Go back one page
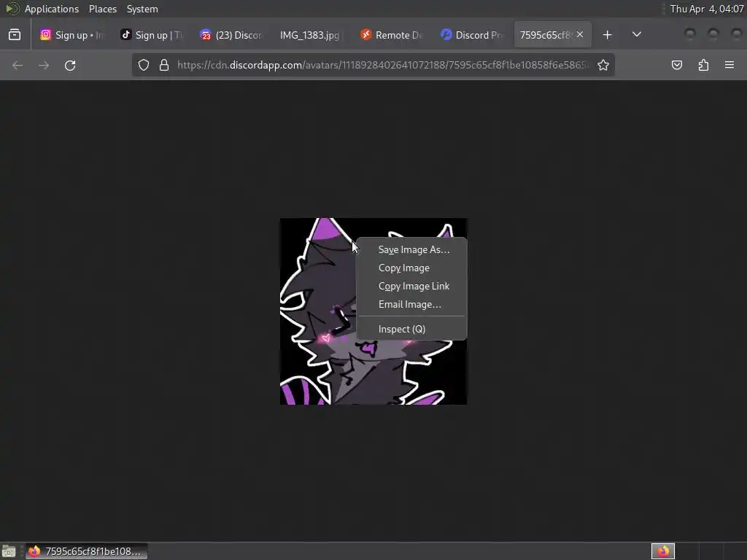This screenshot has height=560, width=747. click(18, 65)
